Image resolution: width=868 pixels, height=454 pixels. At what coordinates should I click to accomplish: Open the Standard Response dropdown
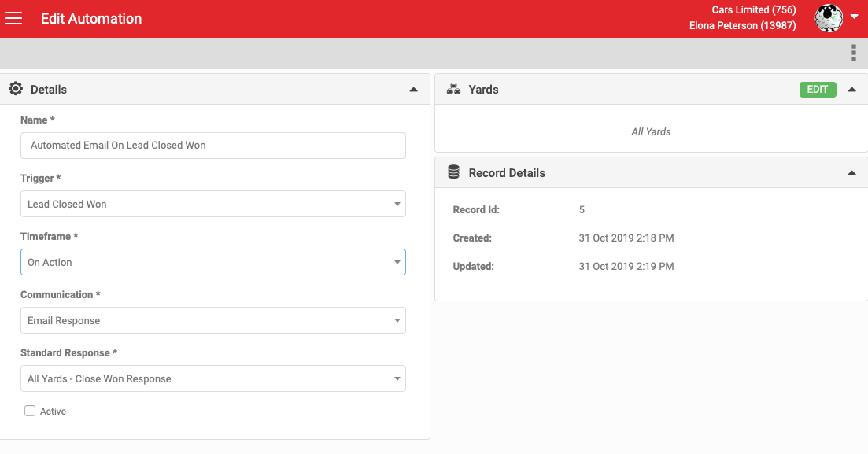tap(213, 378)
